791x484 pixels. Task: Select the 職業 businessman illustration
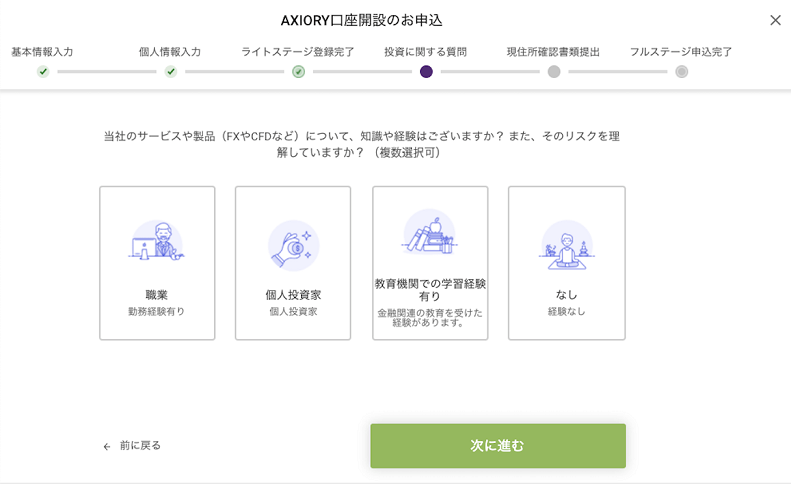pyautogui.click(x=157, y=241)
